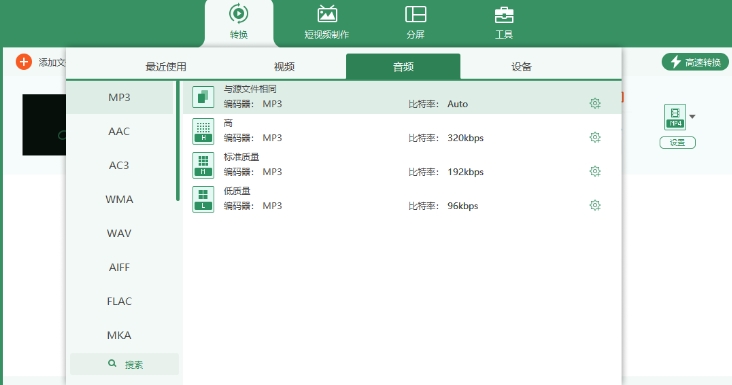
Task: Choose WAV in the format list
Action: coord(120,233)
